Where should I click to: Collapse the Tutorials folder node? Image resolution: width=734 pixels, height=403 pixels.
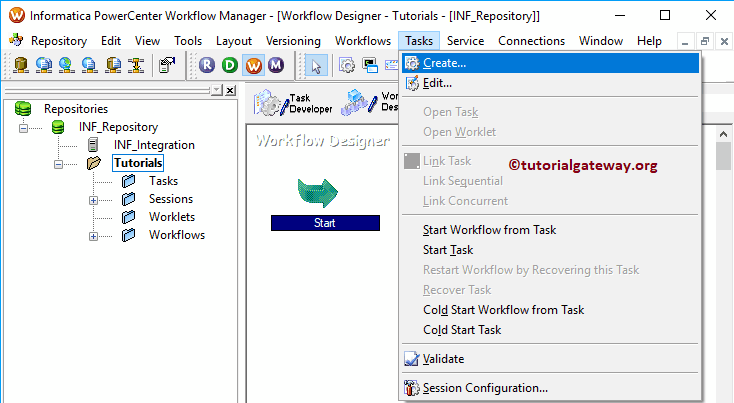click(x=58, y=164)
